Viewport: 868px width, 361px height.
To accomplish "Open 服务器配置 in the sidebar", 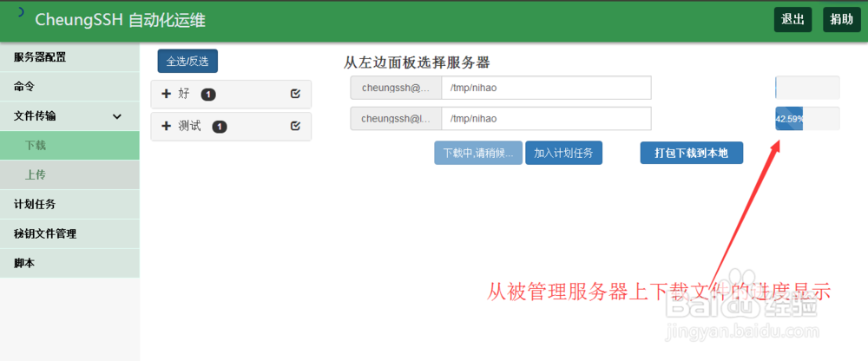I will point(69,57).
